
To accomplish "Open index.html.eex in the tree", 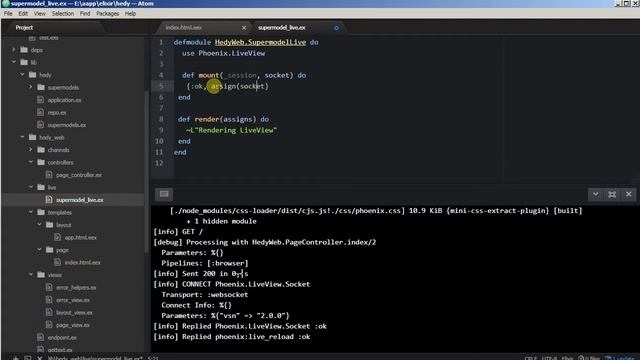I will [x=82, y=262].
